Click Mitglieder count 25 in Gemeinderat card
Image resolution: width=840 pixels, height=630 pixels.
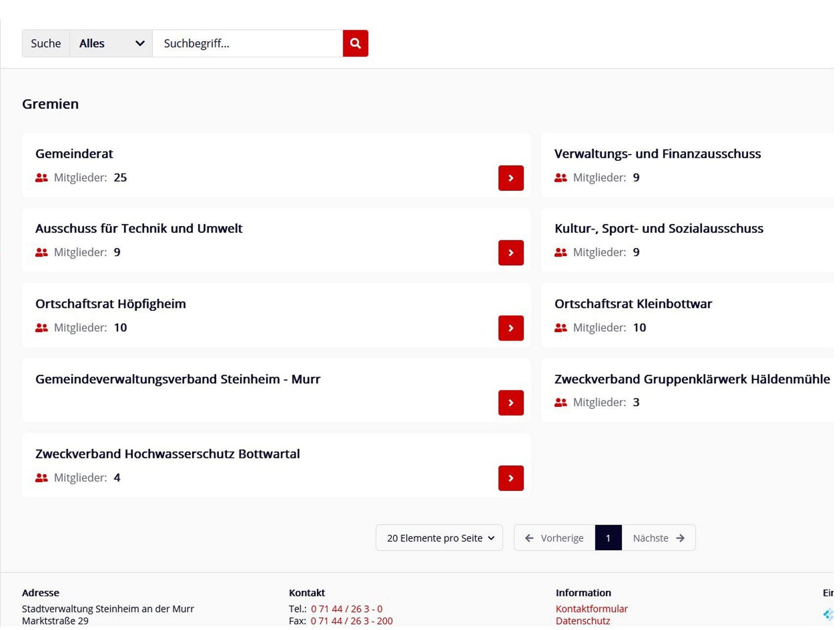120,178
